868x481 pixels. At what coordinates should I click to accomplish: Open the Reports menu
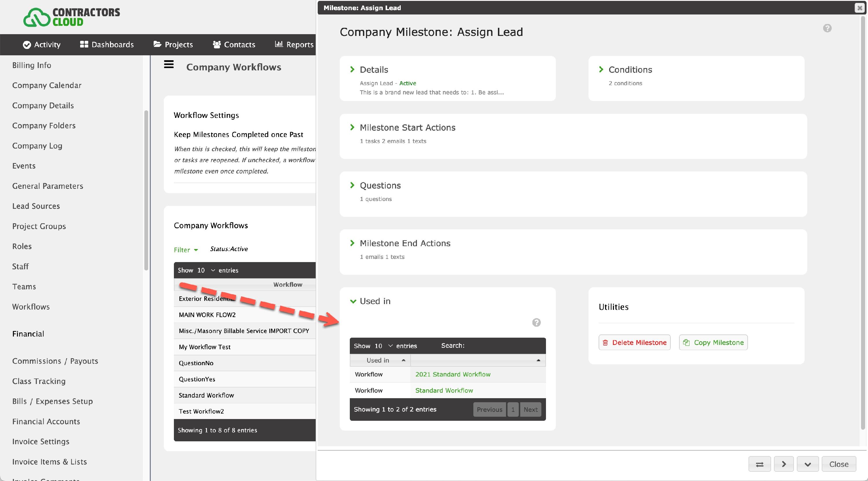(294, 45)
